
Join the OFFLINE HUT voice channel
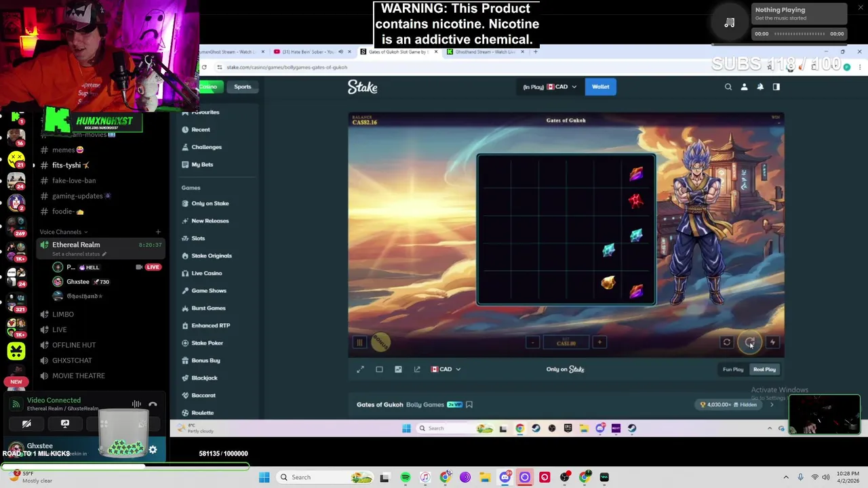pyautogui.click(x=74, y=345)
